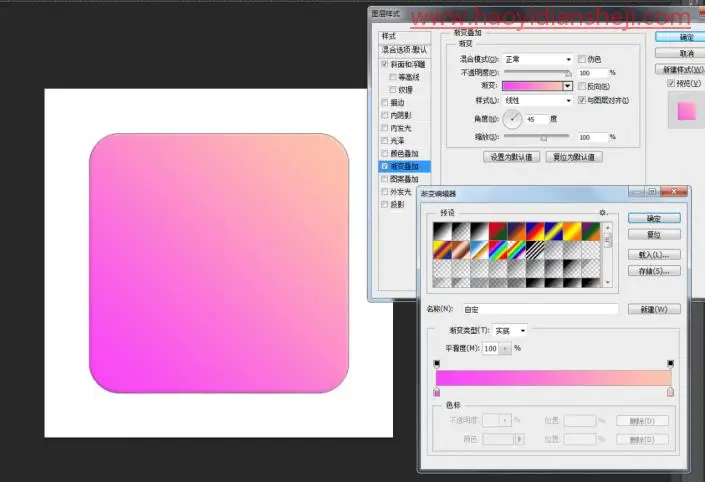Open gradient presets gear menu

tap(603, 213)
